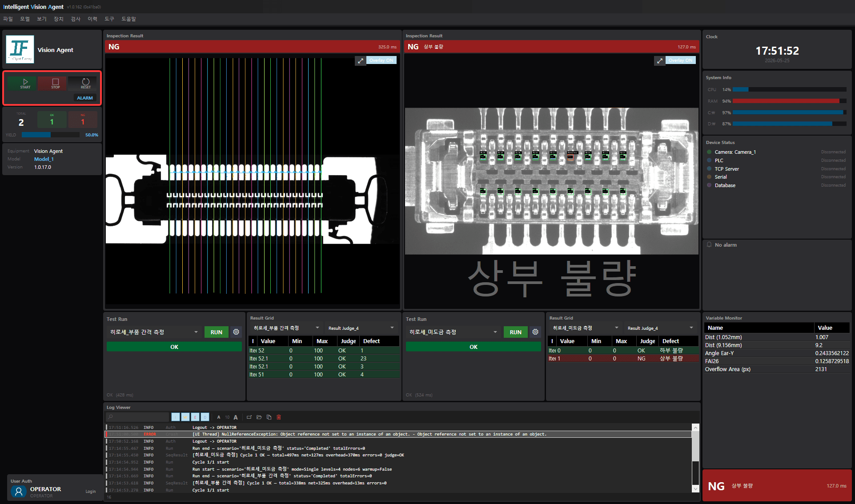Toggle the W warning log filter
Image resolution: width=855 pixels, height=504 pixels.
pos(185,417)
